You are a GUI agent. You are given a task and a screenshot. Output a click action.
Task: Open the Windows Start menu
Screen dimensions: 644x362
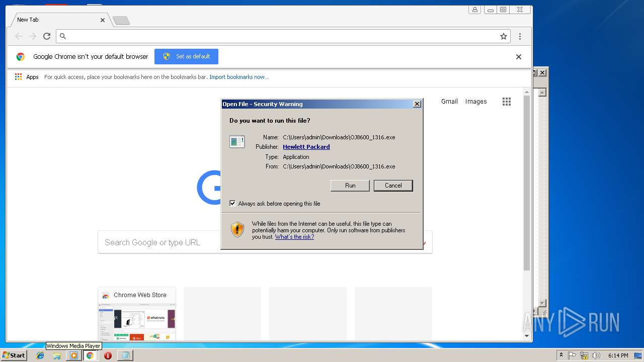tap(14, 355)
